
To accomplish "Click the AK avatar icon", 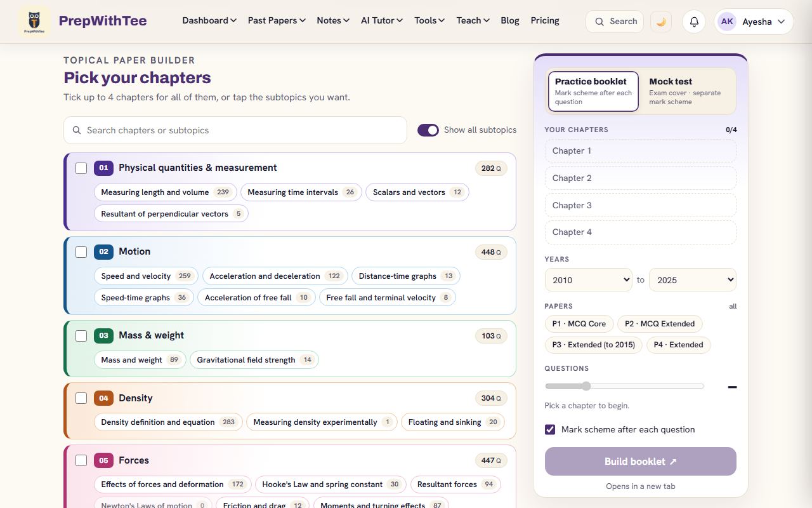I will click(x=727, y=22).
